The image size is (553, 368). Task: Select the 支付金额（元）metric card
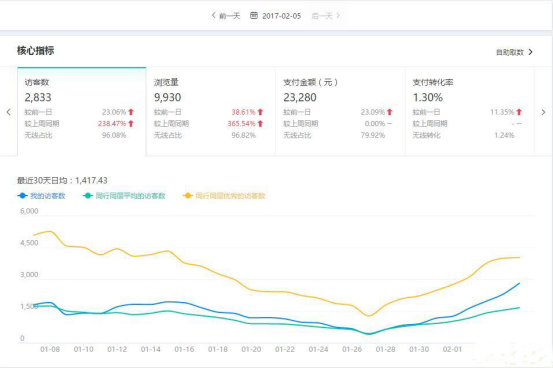[340, 111]
